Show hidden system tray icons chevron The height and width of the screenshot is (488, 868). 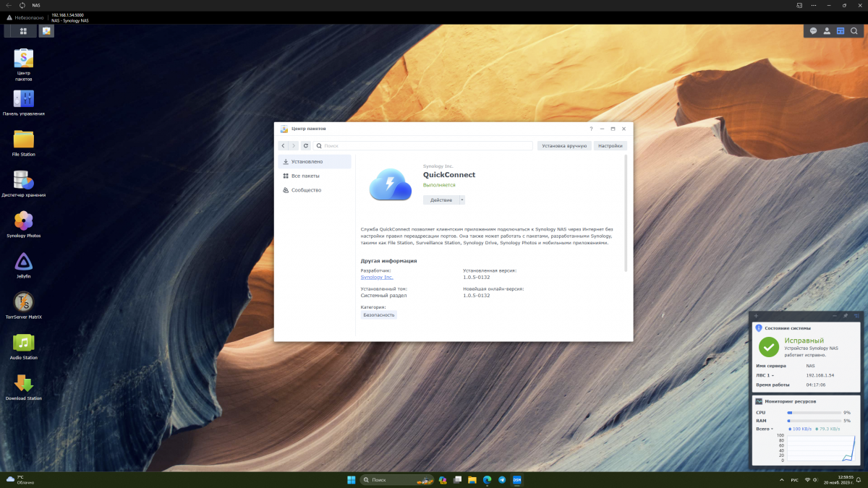point(781,480)
